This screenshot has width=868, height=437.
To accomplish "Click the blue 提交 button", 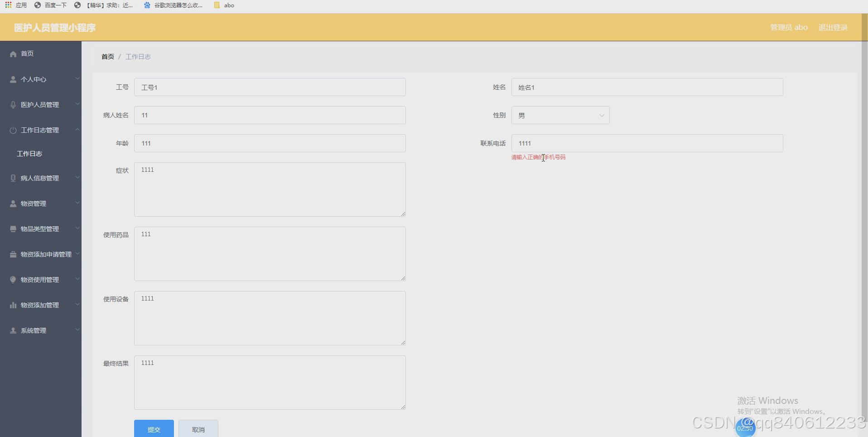I will click(x=154, y=429).
